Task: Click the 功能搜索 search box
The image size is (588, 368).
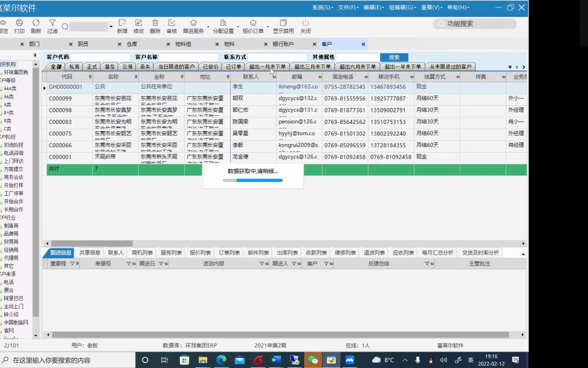Action: point(475,24)
